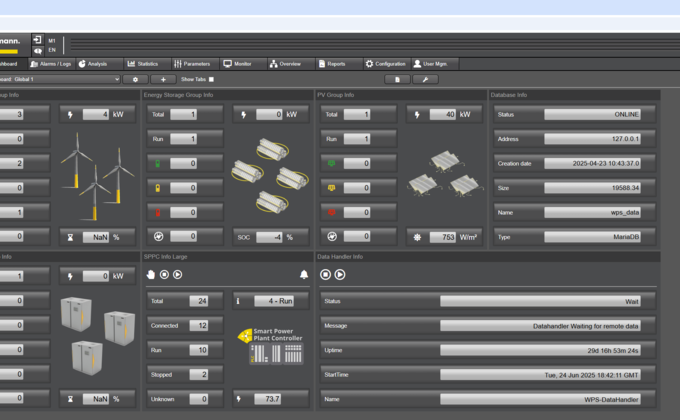Click the alarm bell icon in SPPC panel
680x420 pixels.
pos(304,274)
